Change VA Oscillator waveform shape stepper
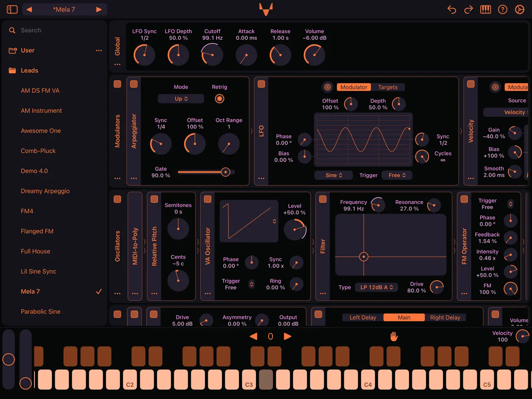Viewport: 532px width, 399px height. tap(274, 221)
